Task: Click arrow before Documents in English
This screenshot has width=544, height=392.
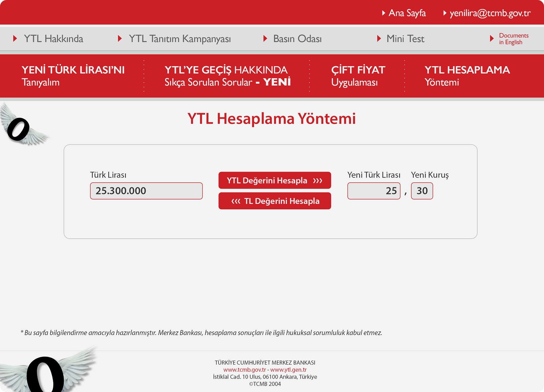Action: 492,38
